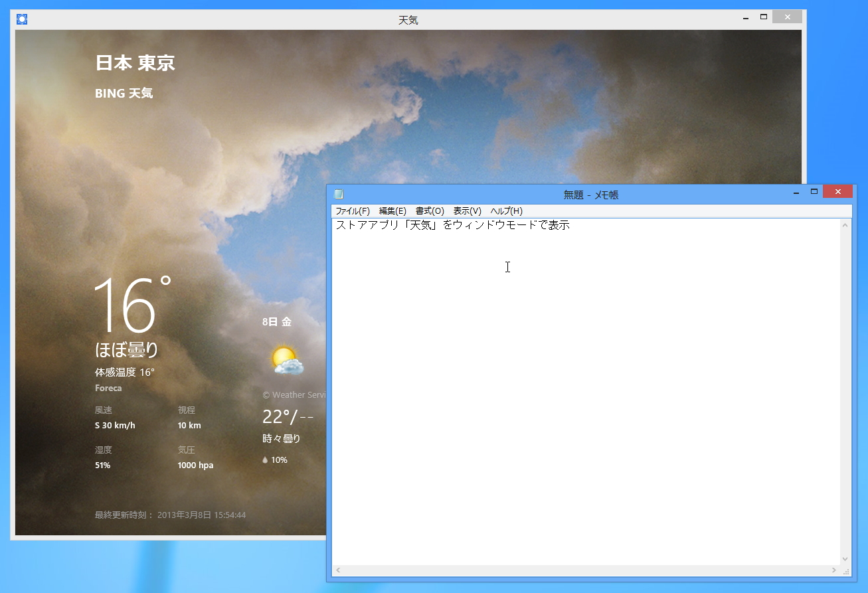
Task: Click the Weather app icon in the title bar
Action: pyautogui.click(x=21, y=19)
